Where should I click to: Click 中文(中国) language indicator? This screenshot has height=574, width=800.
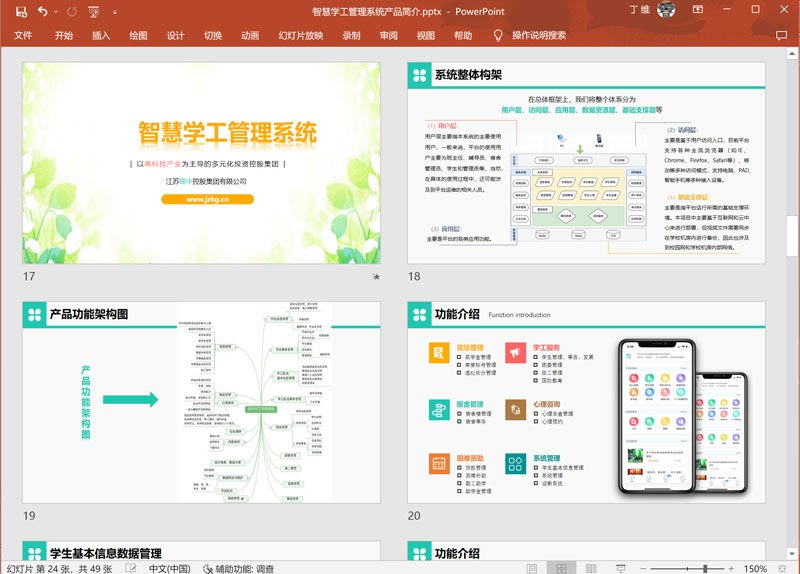pos(170,568)
